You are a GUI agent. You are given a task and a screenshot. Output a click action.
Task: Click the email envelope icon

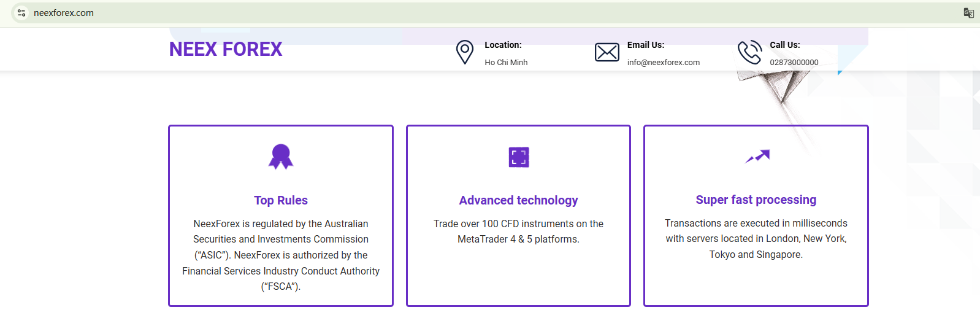[x=607, y=52]
